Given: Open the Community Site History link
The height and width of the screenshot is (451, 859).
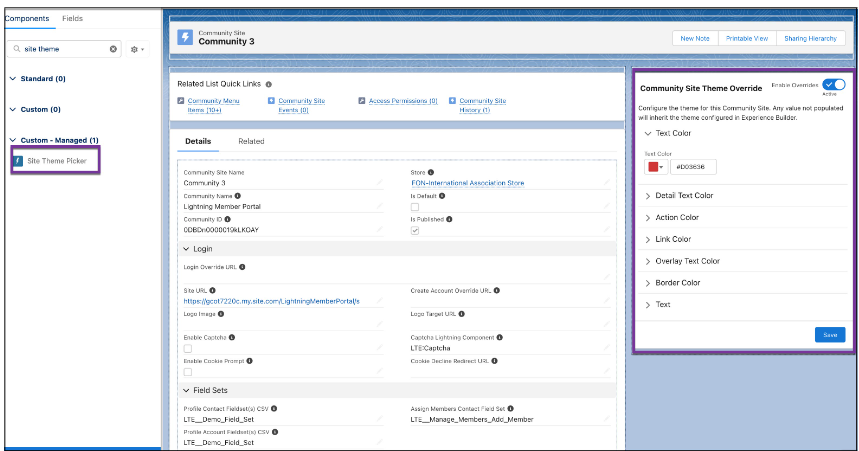Looking at the screenshot, I should point(483,105).
